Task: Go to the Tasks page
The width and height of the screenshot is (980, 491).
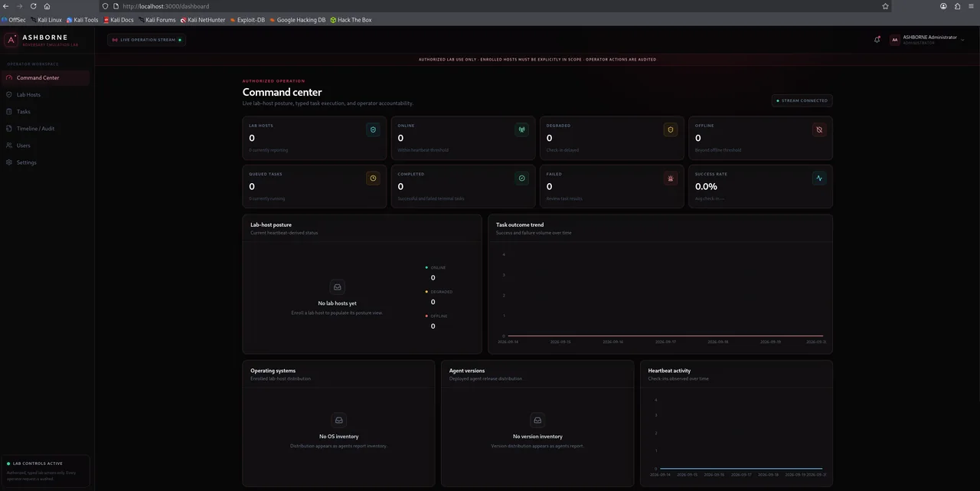Action: 46,111
